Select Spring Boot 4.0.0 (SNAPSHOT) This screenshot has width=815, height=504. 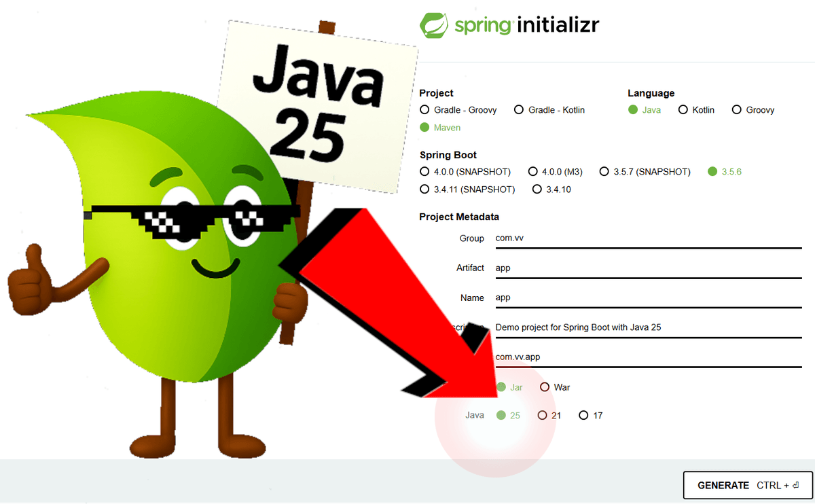[x=465, y=172]
